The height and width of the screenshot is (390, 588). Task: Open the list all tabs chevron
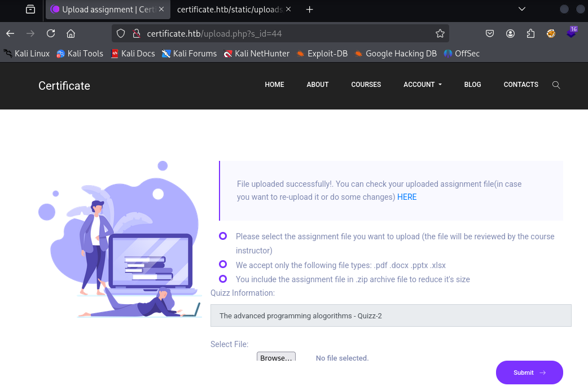click(522, 9)
